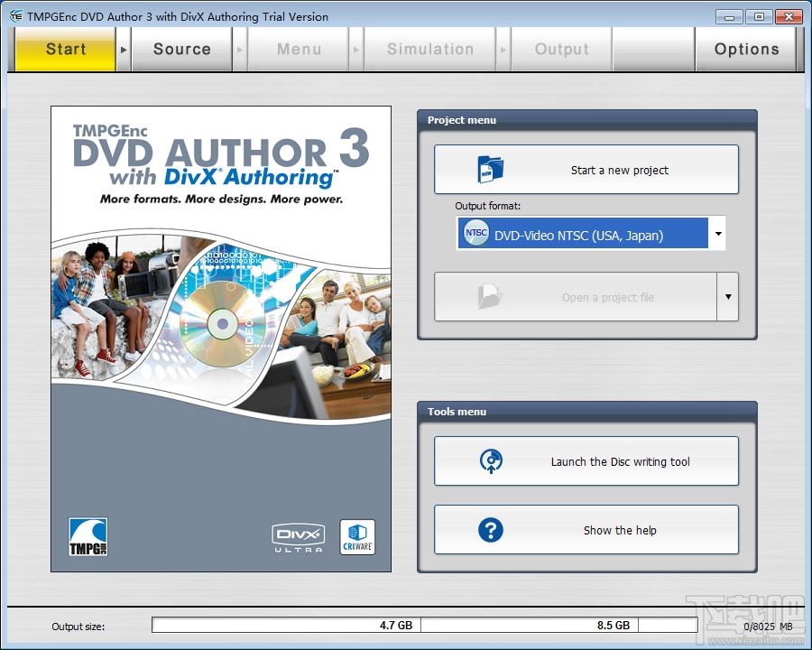Open the Output format dropdown arrow

click(718, 233)
